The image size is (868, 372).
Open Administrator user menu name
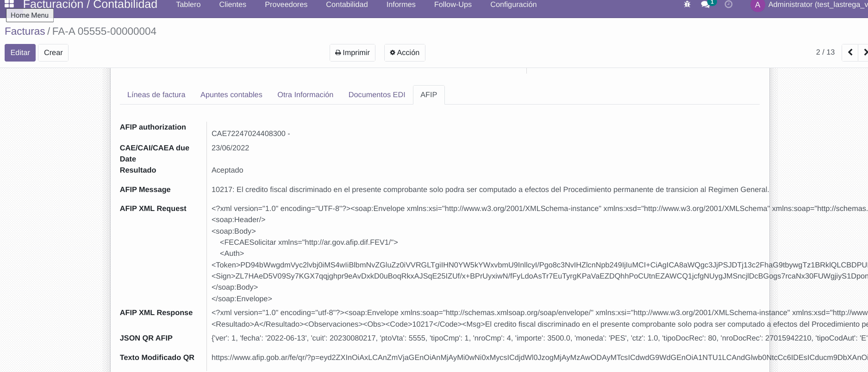(x=818, y=5)
